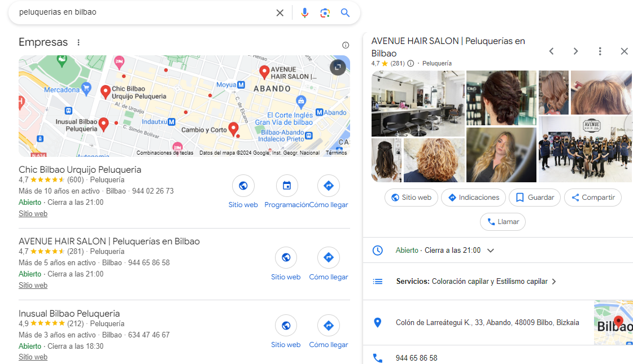Expand Servicios details chevron
This screenshot has width=633, height=364.
pos(554,282)
